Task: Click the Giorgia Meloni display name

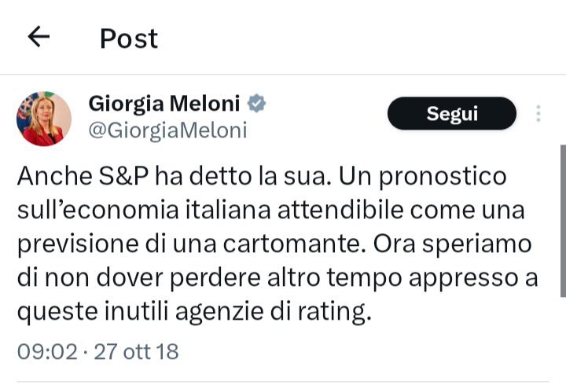Action: [x=165, y=103]
